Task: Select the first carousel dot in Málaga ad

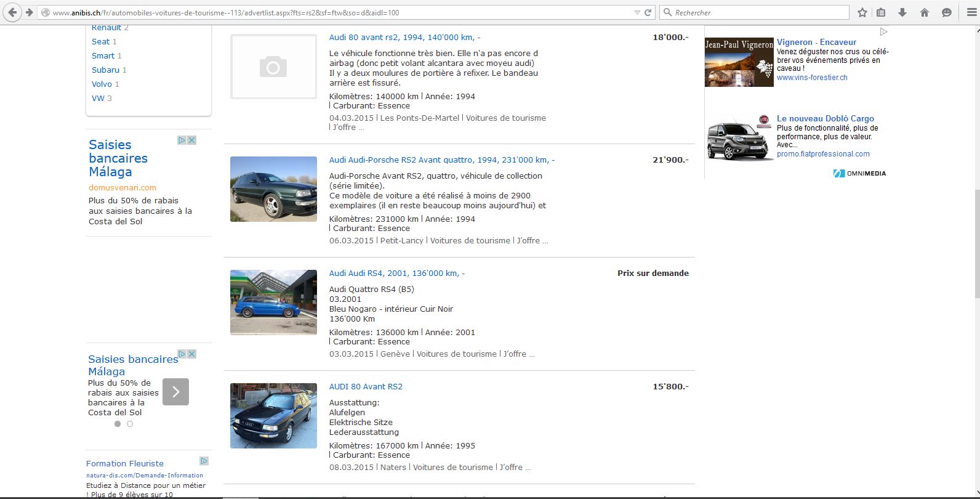Action: [x=118, y=424]
